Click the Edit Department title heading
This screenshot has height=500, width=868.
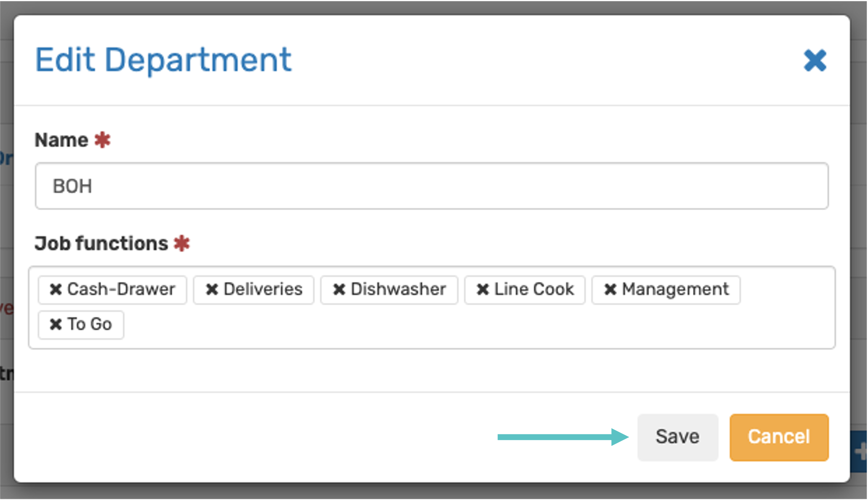(x=163, y=60)
